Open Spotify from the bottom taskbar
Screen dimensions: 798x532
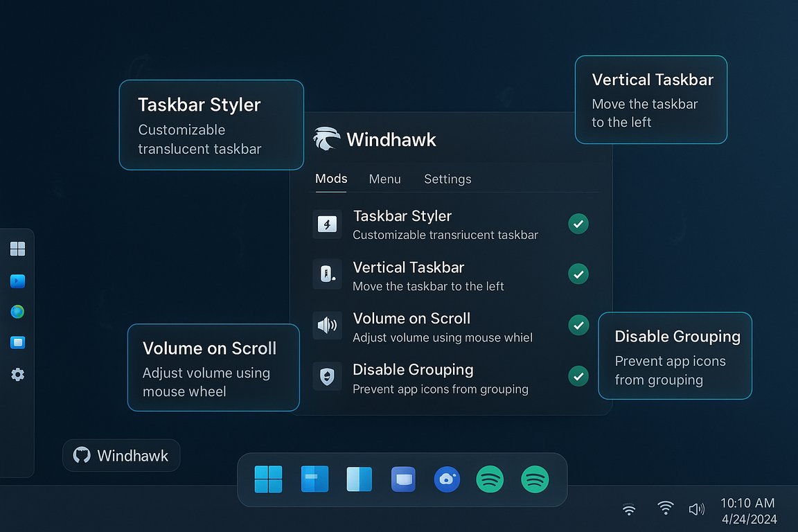point(490,479)
